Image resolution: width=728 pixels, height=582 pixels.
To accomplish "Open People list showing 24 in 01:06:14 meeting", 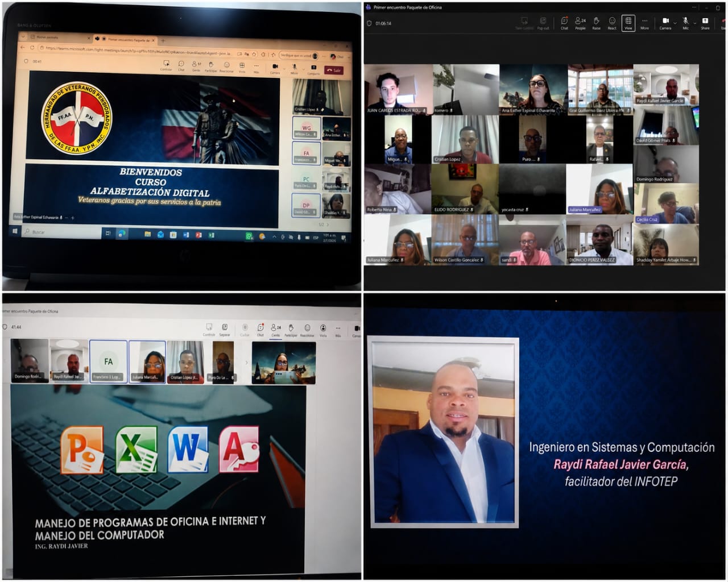I will [580, 23].
